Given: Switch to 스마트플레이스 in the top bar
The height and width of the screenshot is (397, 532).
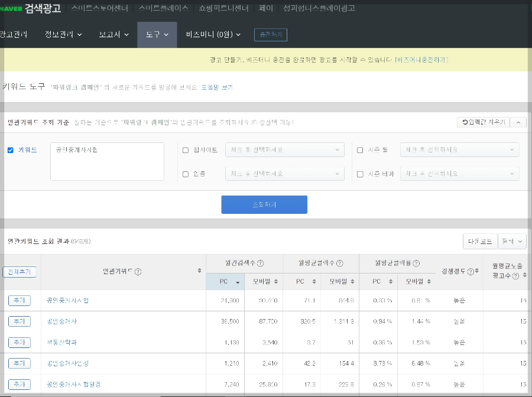Looking at the screenshot, I should (164, 8).
